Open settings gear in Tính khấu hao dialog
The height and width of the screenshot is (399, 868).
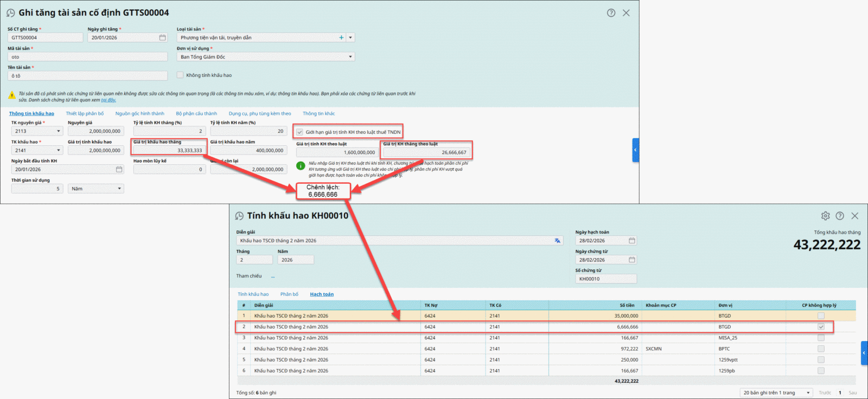click(x=825, y=216)
